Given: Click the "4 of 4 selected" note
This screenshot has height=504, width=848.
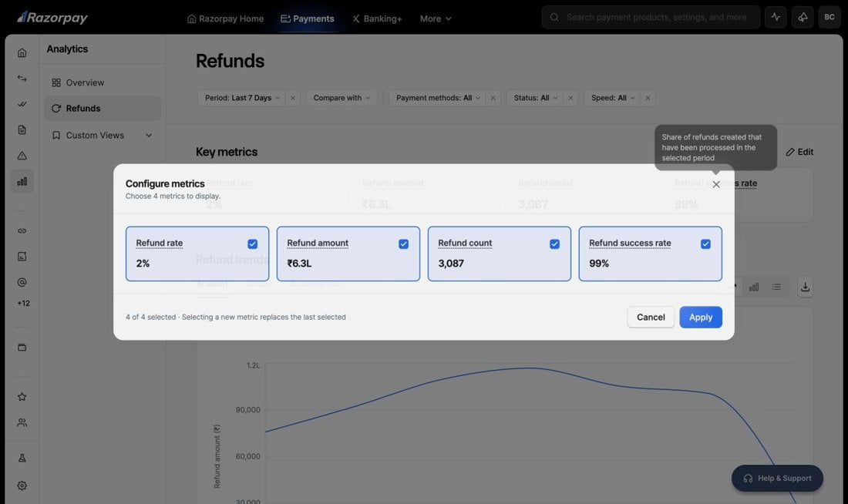Looking at the screenshot, I should (x=150, y=317).
